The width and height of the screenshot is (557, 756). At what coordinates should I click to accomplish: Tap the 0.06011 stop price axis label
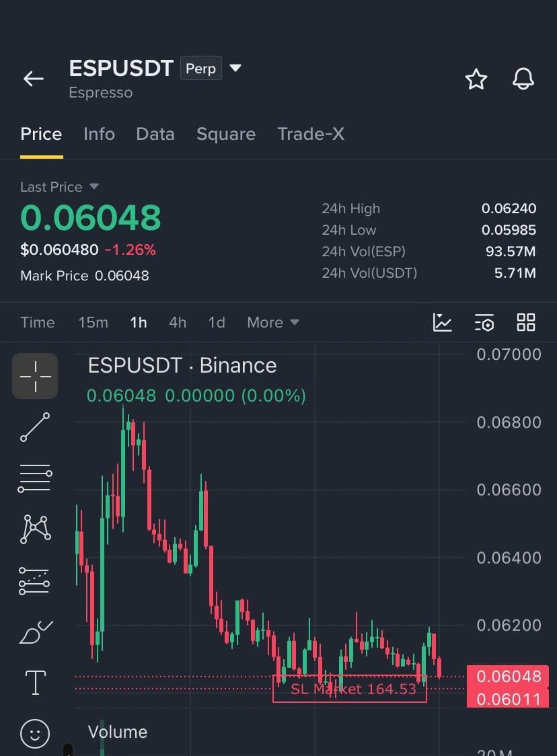[509, 699]
